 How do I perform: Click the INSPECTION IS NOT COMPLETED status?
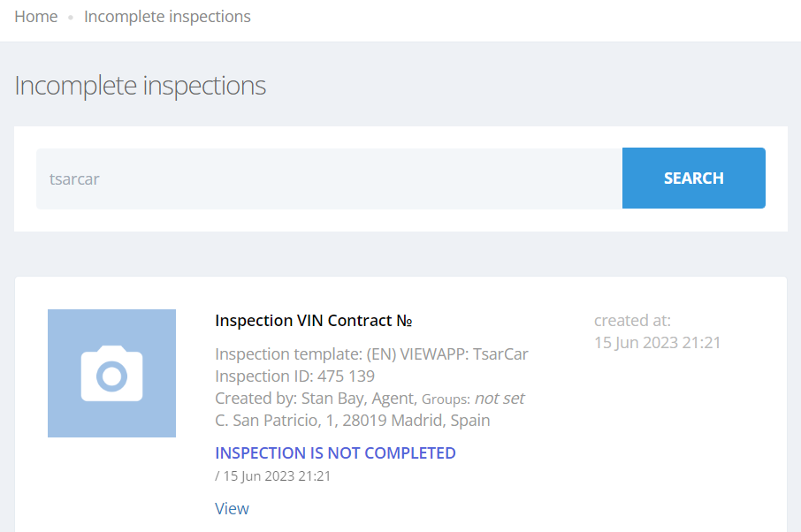335,452
